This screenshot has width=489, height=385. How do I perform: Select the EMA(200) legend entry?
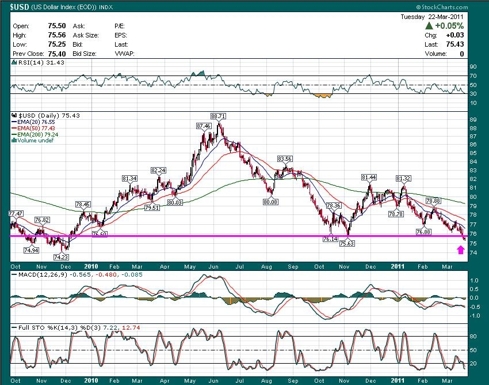coord(35,135)
